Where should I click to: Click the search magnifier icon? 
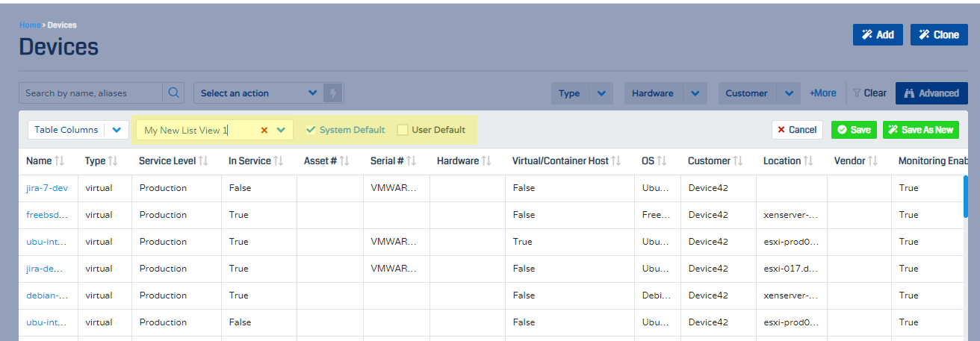point(173,93)
